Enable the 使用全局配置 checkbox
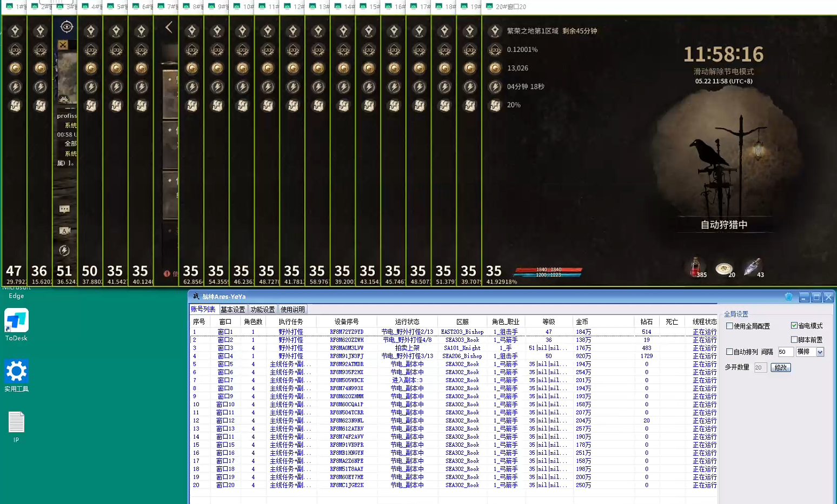837x504 pixels. pyautogui.click(x=729, y=326)
